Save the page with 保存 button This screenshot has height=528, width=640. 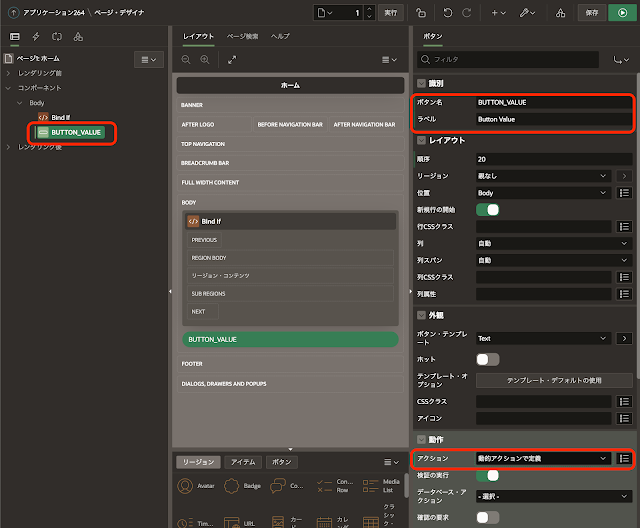click(592, 13)
